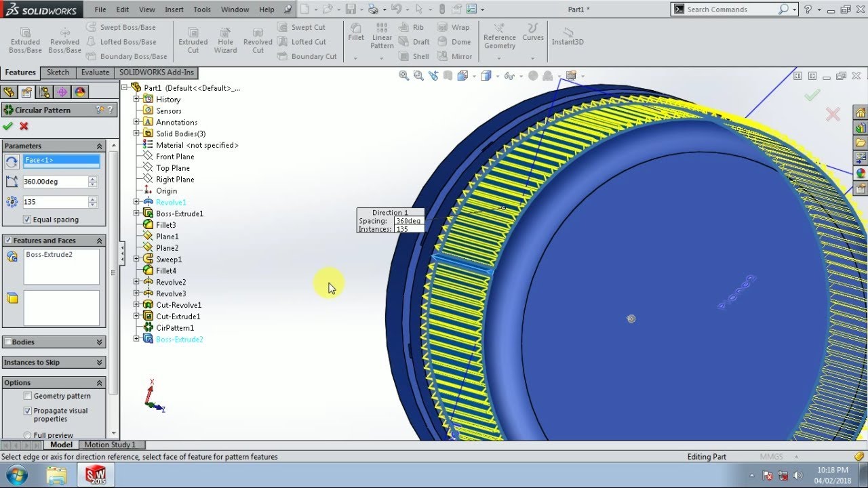868x488 pixels.
Task: Open DisplayManager tab in manager panel
Action: (x=80, y=92)
